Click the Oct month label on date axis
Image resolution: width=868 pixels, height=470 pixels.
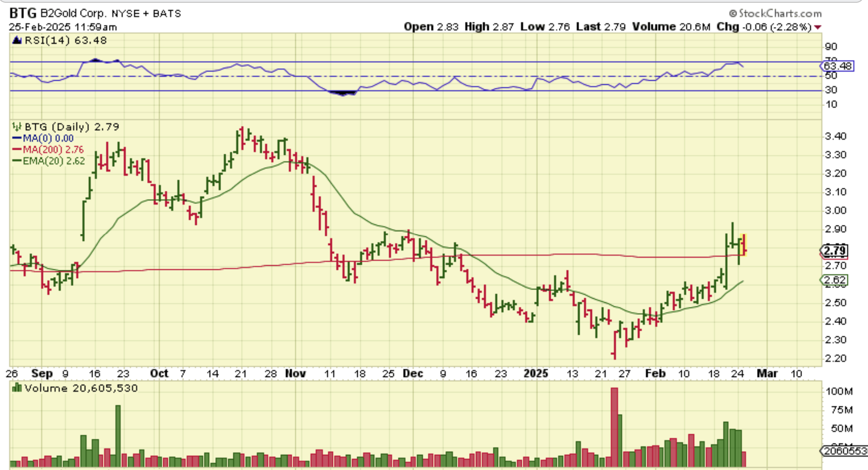(x=159, y=374)
